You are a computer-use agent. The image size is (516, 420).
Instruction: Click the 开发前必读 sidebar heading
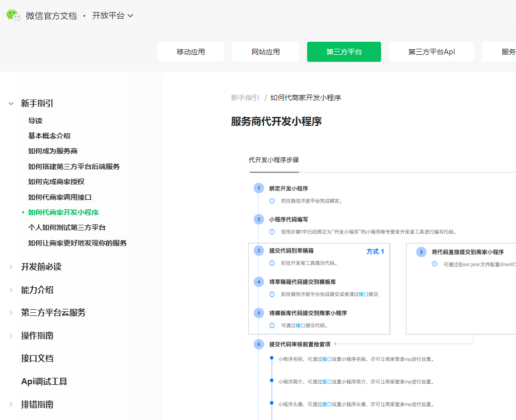click(x=41, y=267)
